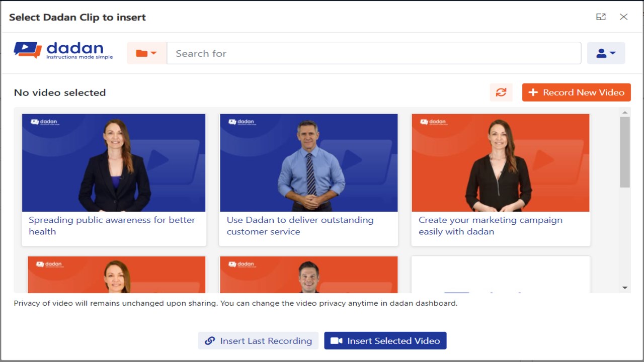644x362 pixels.
Task: Click the Search for input field
Action: click(374, 53)
